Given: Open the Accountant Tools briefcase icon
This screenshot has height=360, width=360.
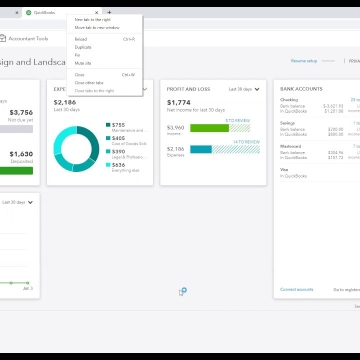Looking at the screenshot, I should pyautogui.click(x=3, y=38).
